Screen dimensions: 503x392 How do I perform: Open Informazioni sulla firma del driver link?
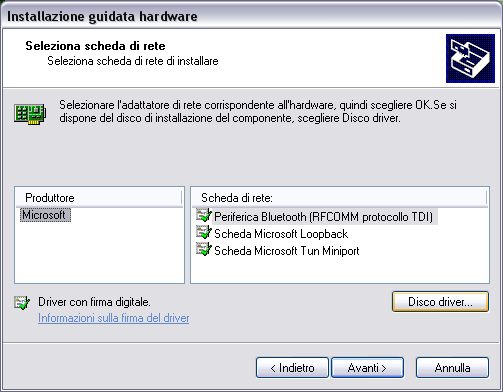point(114,318)
